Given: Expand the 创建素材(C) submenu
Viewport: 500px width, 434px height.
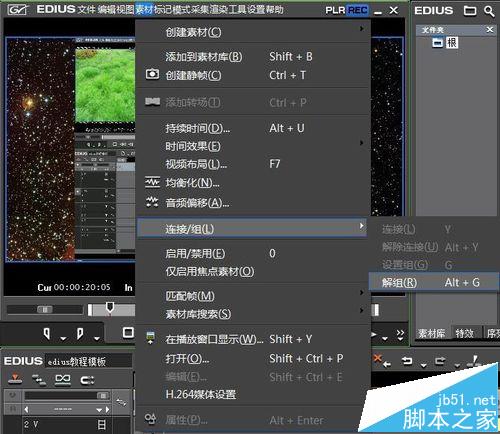Looking at the screenshot, I should [253, 32].
